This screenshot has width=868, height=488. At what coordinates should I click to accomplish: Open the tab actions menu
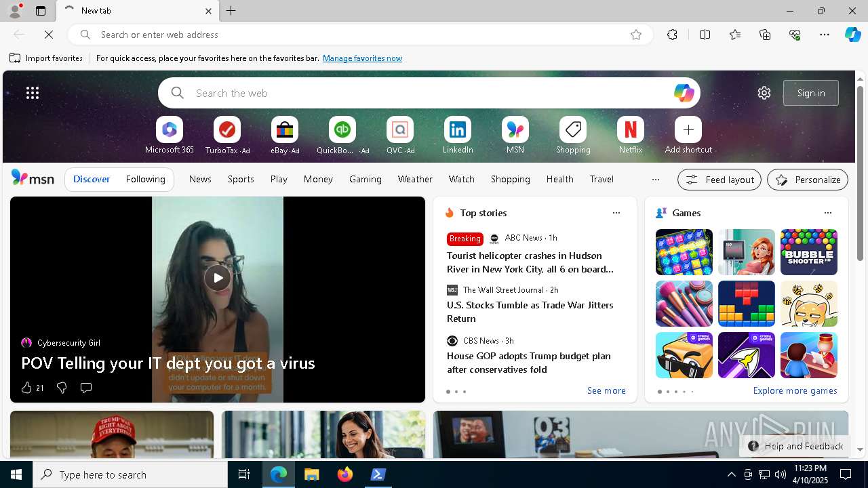tap(41, 11)
